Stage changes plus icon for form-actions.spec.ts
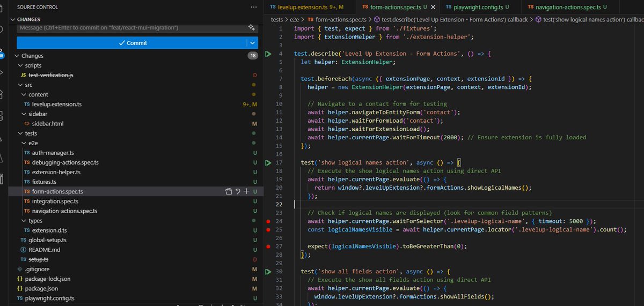Viewport: 644px width, 306px height. [246, 191]
